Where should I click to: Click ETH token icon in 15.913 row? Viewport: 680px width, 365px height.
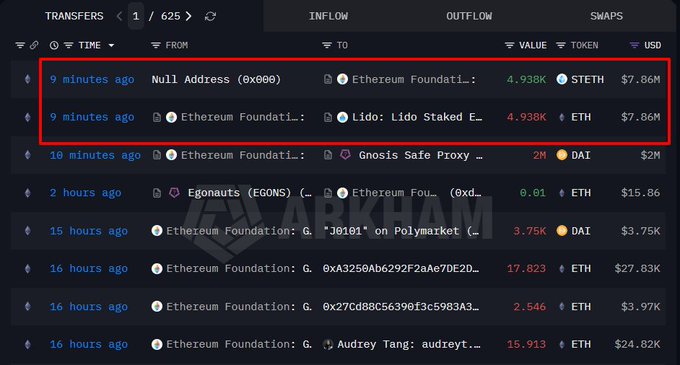(x=562, y=345)
